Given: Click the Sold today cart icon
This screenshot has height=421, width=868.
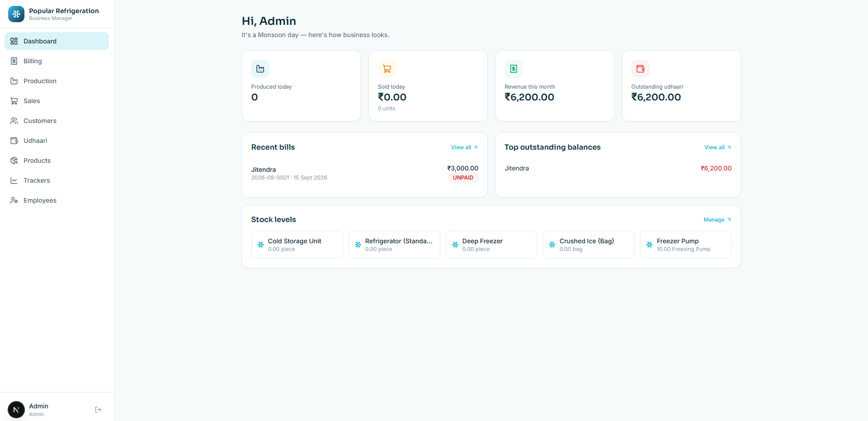Looking at the screenshot, I should tap(387, 69).
